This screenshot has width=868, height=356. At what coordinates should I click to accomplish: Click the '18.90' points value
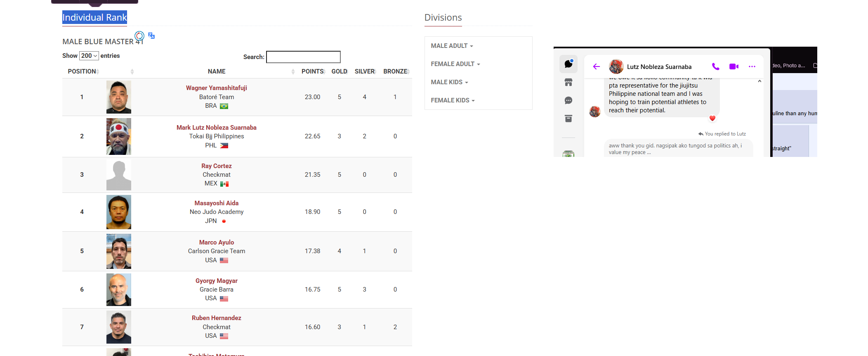312,212
